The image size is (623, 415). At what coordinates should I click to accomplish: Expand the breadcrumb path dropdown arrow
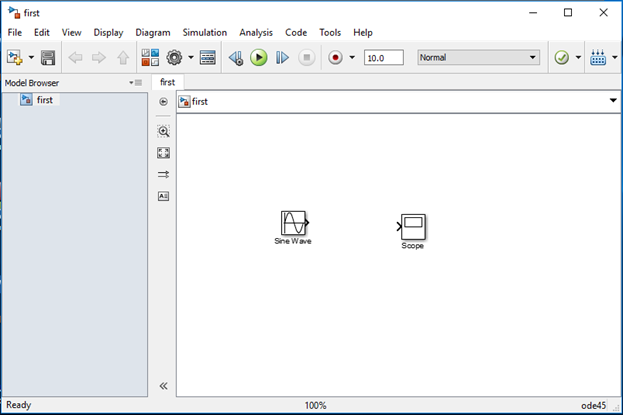pos(612,101)
